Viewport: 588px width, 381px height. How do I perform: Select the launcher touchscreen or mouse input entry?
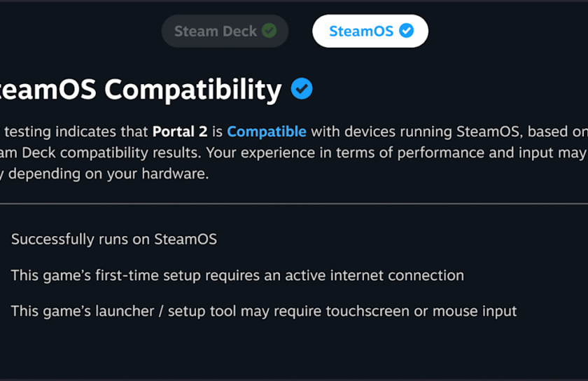[x=264, y=311]
